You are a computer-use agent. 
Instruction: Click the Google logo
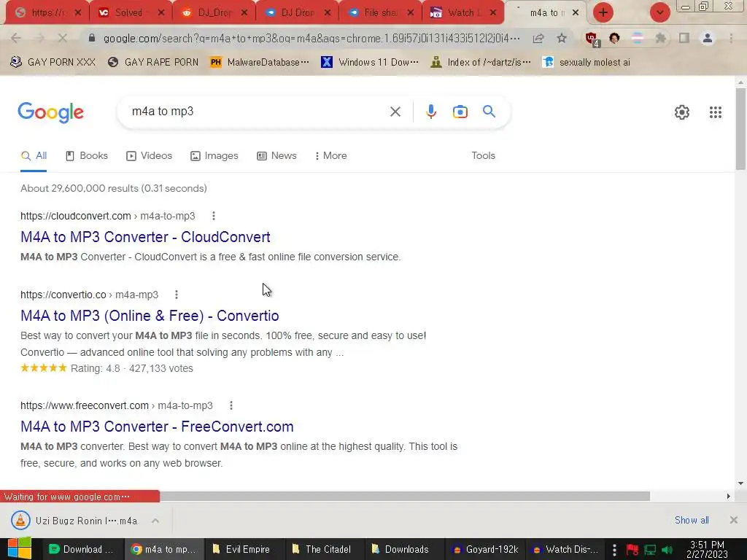pyautogui.click(x=50, y=112)
